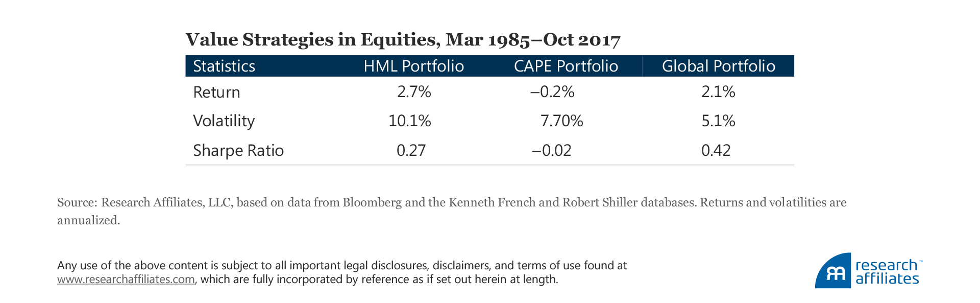
Task: Select the HML Portfolio column header
Action: [413, 66]
